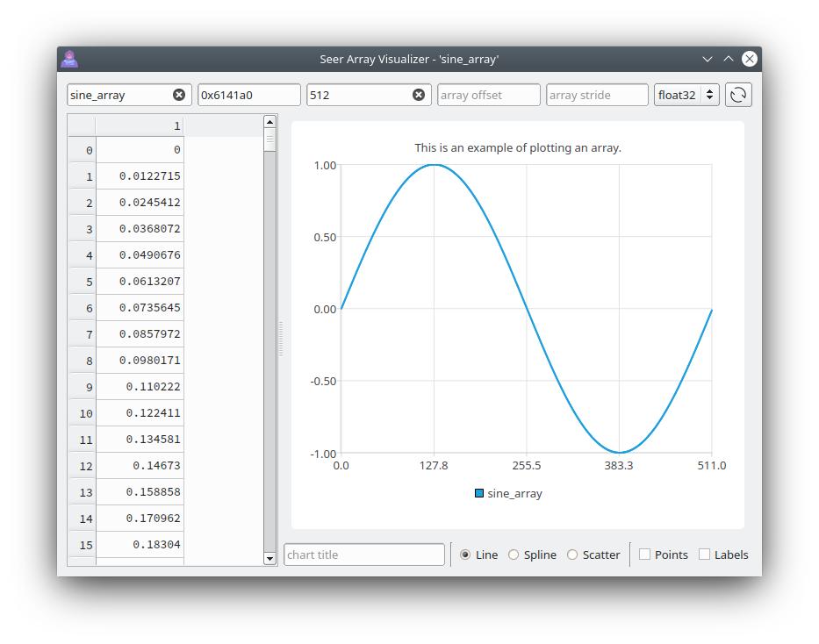Click the cell with value 0.0122715
This screenshot has height=644, width=819.
pos(140,176)
